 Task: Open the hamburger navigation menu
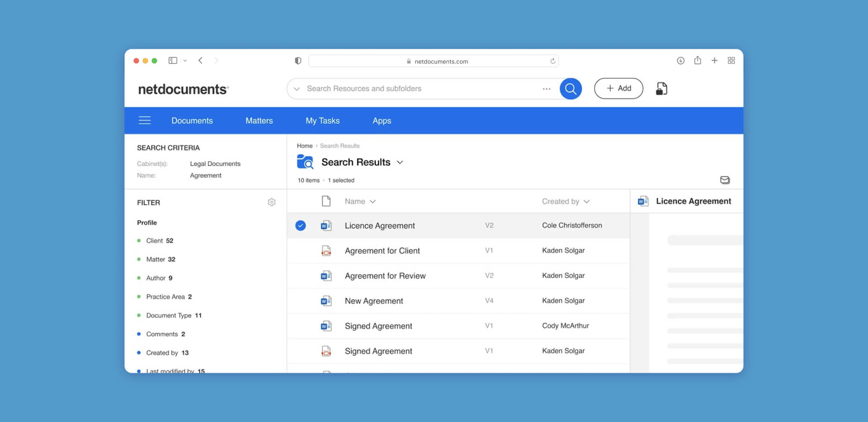point(145,120)
